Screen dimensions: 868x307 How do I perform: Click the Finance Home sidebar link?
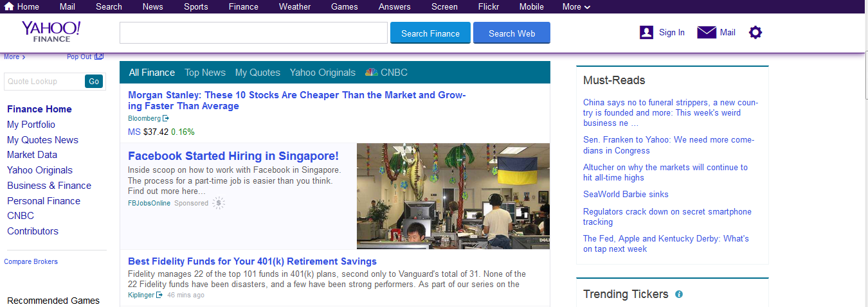[x=39, y=109]
